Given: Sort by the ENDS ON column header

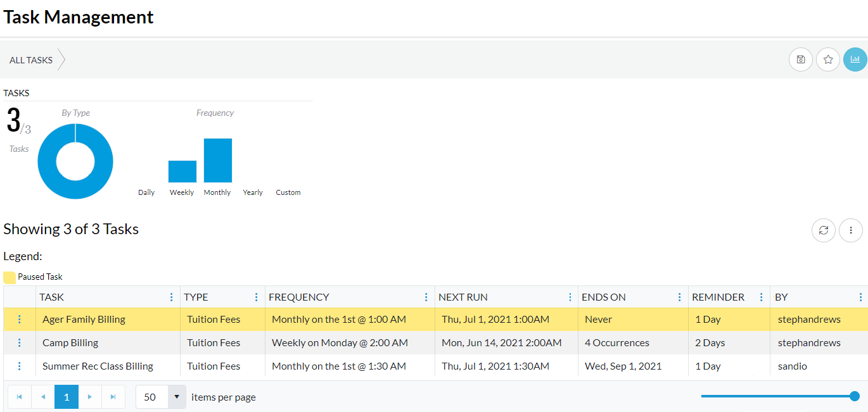Looking at the screenshot, I should (x=604, y=297).
